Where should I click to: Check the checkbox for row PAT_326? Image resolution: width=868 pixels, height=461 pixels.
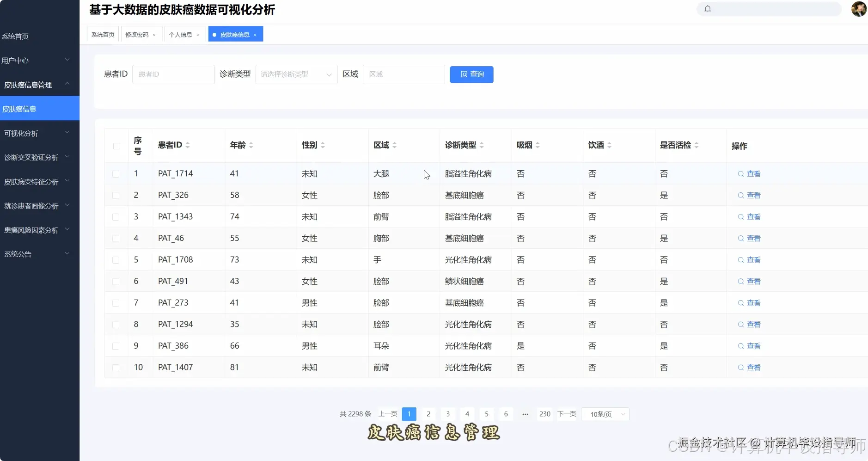tap(116, 195)
